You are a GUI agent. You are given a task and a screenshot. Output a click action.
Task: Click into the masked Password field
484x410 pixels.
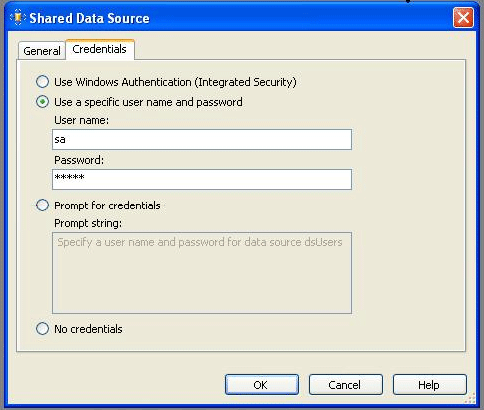(x=202, y=179)
